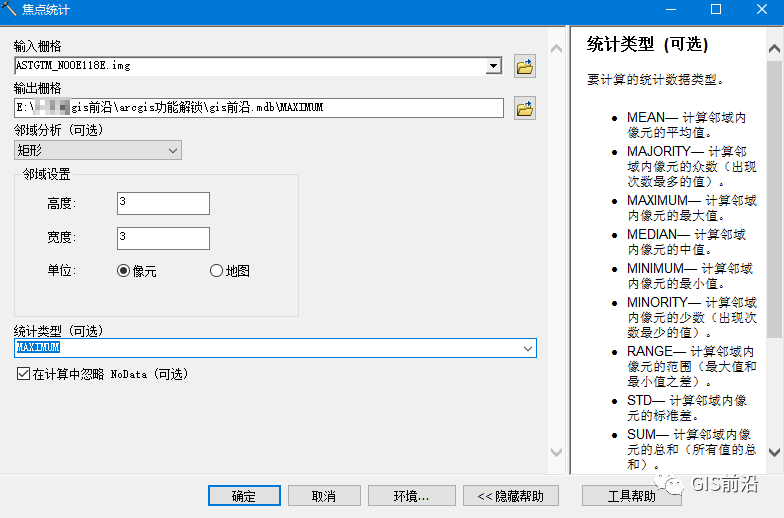Click the 邻域设置 group label
Screen dimensions: 784x518
coord(46,174)
